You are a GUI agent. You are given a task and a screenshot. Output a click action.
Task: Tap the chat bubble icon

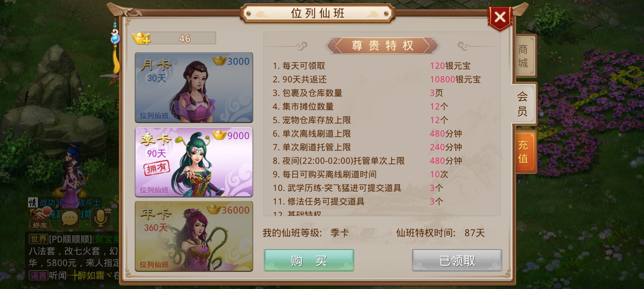(70, 219)
